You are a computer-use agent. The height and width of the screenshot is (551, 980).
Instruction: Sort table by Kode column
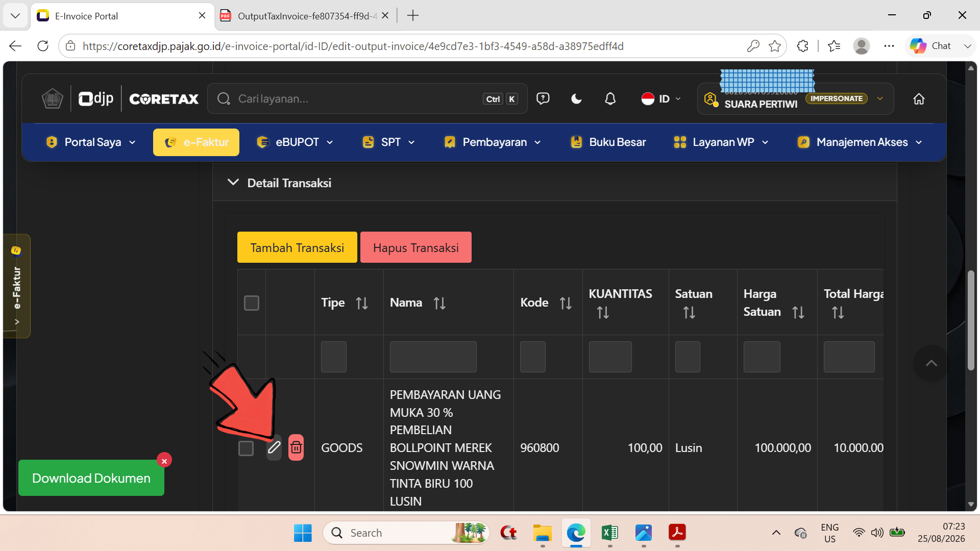point(566,303)
